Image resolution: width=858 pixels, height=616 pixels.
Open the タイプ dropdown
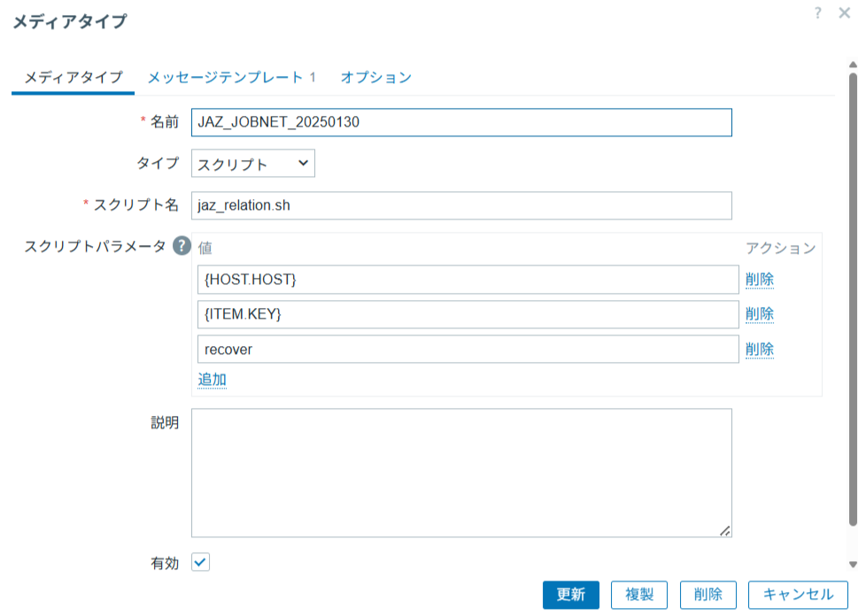pos(253,164)
